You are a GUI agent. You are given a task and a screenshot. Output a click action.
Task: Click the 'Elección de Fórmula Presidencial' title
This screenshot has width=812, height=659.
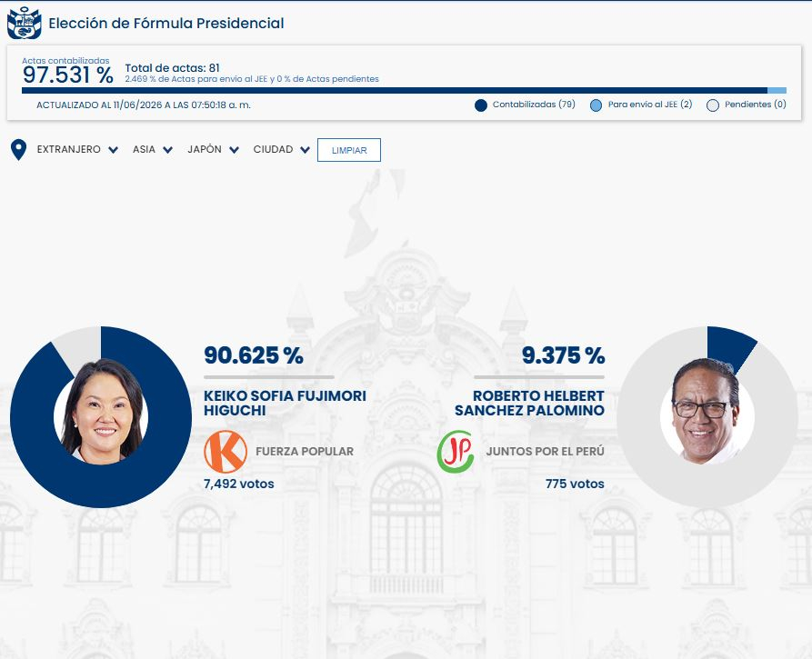[x=166, y=24]
